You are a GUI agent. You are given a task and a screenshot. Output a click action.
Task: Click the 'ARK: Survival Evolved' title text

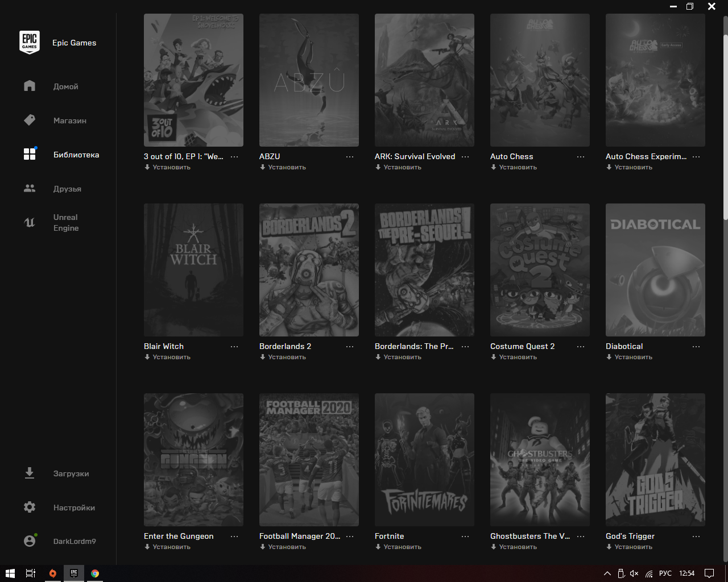coord(415,156)
